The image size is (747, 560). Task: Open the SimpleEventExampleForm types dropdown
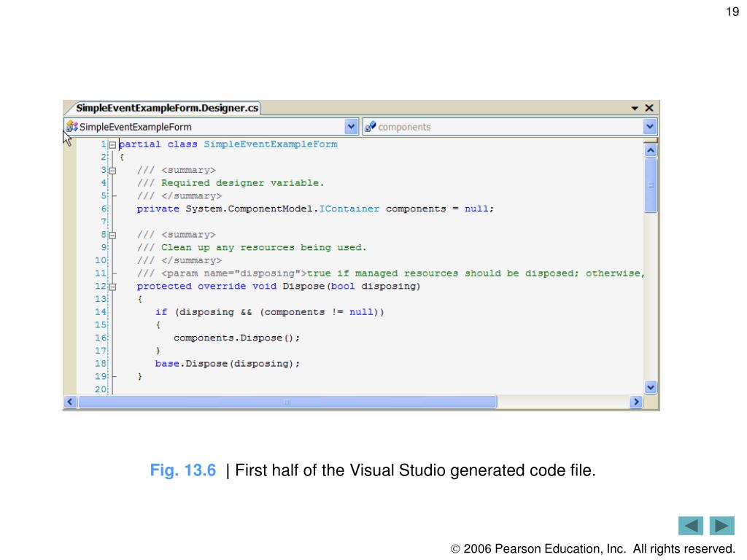pos(351,127)
